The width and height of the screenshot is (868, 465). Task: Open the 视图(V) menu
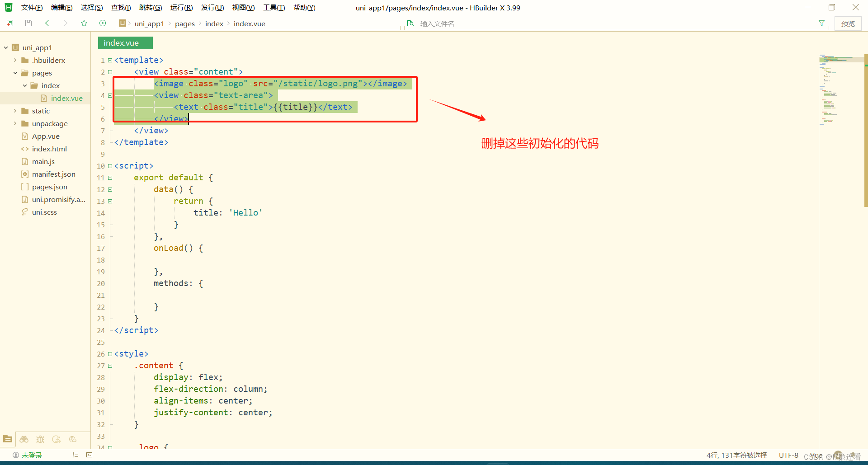pyautogui.click(x=243, y=8)
